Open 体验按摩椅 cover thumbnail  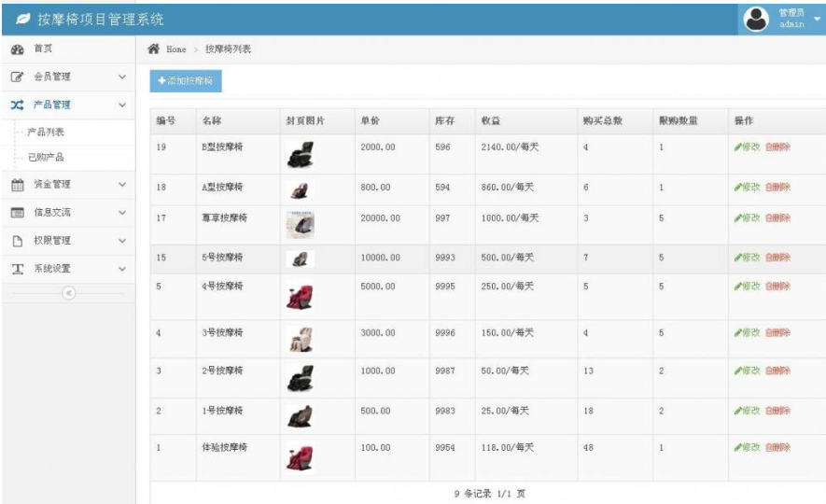301,457
